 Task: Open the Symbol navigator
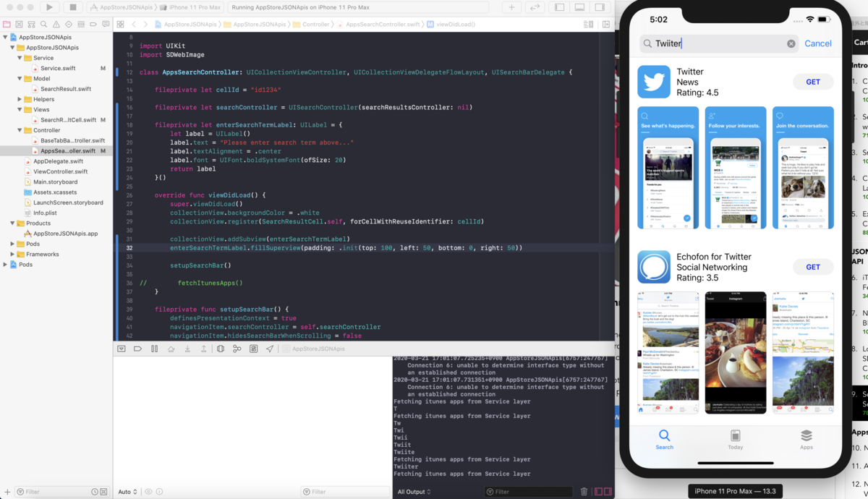(32, 24)
